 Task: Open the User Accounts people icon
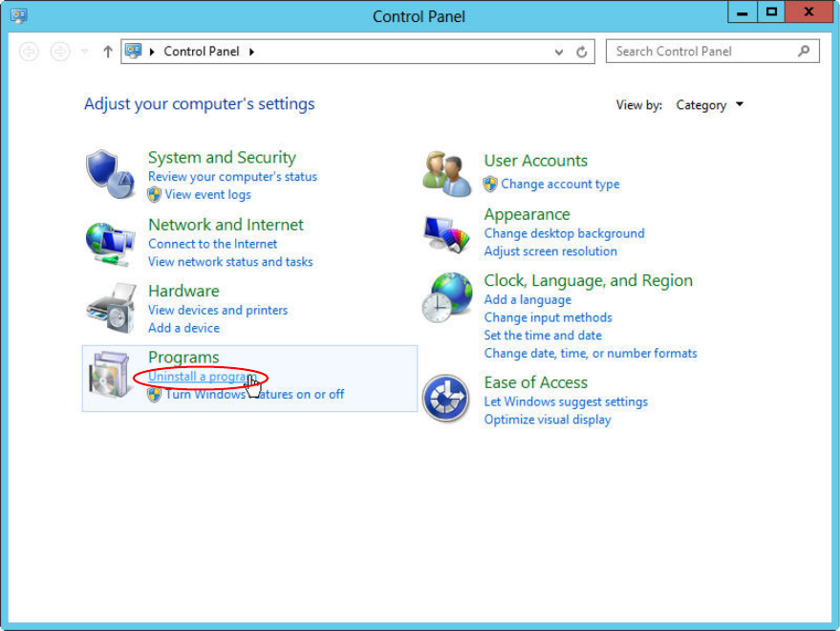click(447, 174)
